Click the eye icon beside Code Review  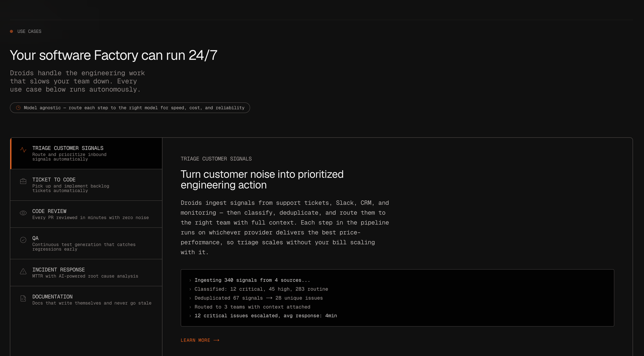pyautogui.click(x=23, y=213)
